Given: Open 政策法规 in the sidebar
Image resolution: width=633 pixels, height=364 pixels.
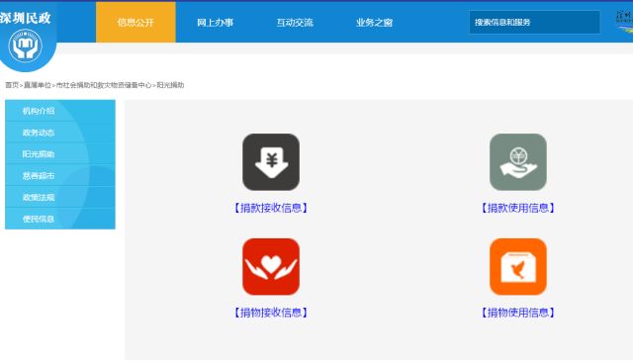Looking at the screenshot, I should (60, 197).
